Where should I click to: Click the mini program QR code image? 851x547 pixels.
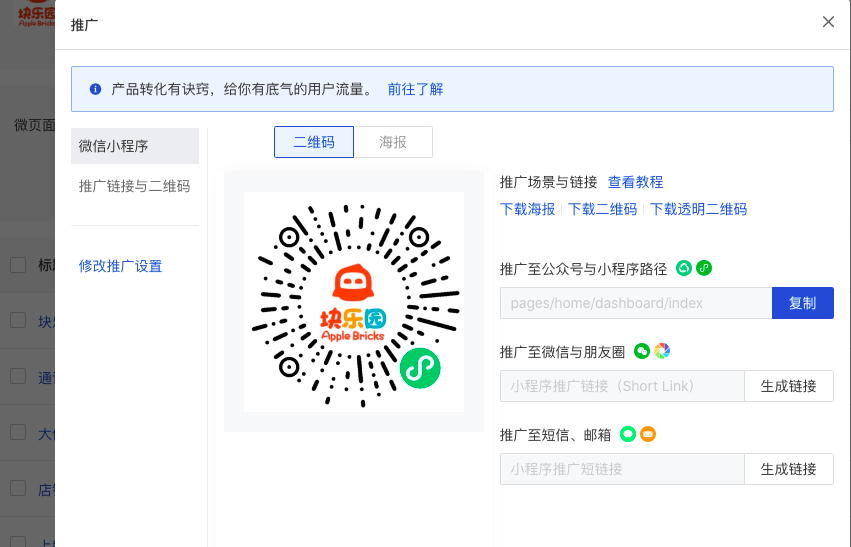(x=354, y=302)
